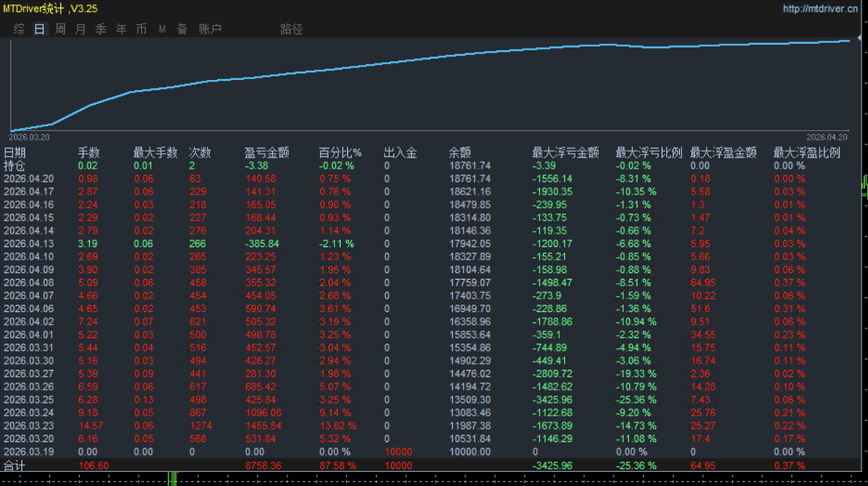Click the 合计 total row label
Image resolution: width=868 pixels, height=486 pixels.
14,466
